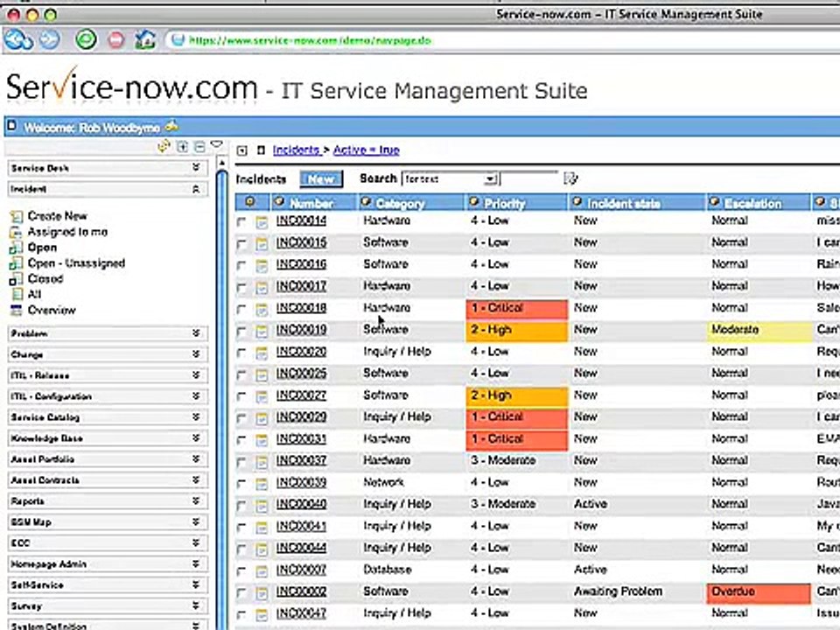Open incident INC00016 link

coord(301,264)
